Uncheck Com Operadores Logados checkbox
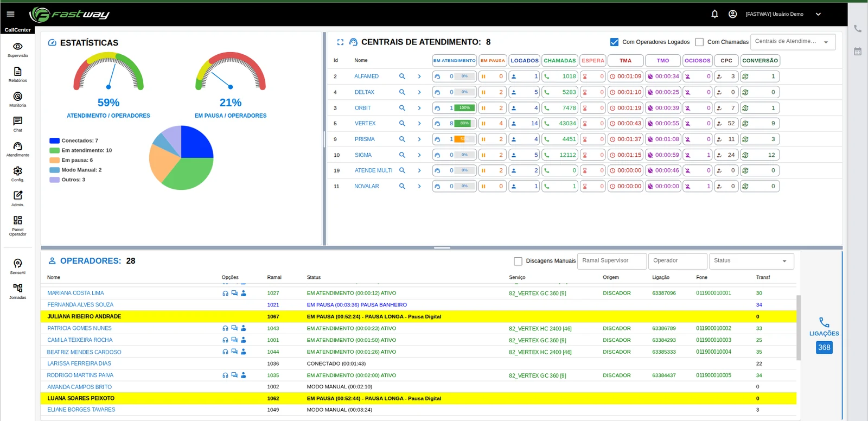868x421 pixels. point(614,42)
